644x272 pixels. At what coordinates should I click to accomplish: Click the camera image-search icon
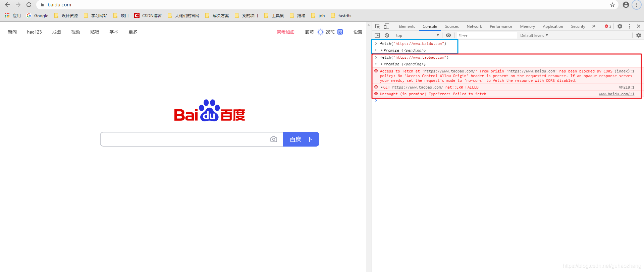(x=274, y=139)
